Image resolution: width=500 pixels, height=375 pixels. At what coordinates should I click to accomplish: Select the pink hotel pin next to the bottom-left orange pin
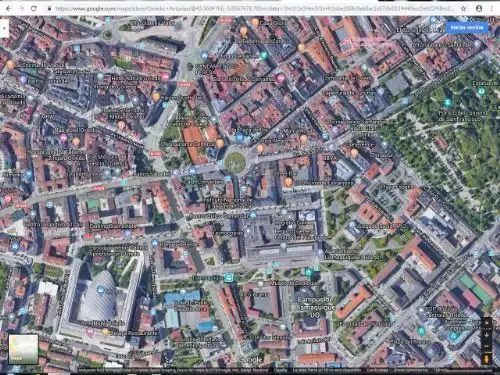tap(90, 331)
